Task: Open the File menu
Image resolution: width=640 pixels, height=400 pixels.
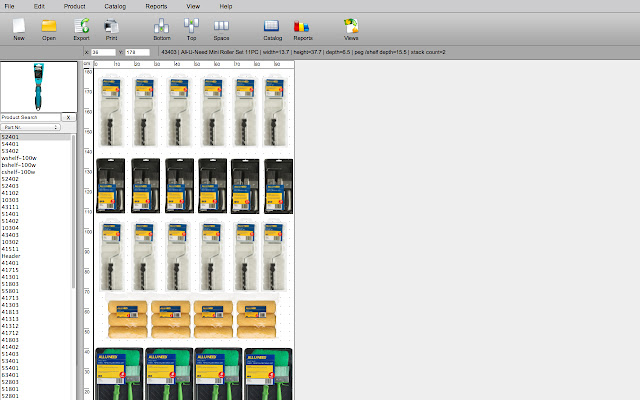Action: tap(9, 6)
